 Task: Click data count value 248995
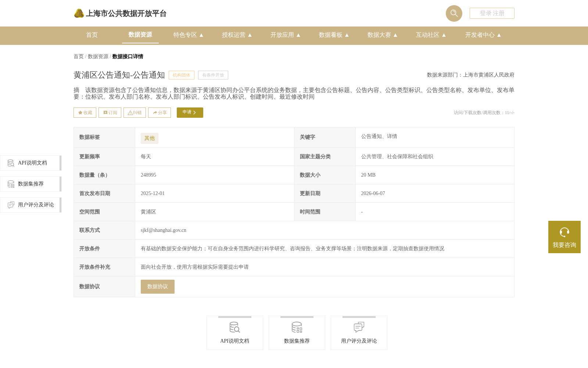[x=148, y=175]
